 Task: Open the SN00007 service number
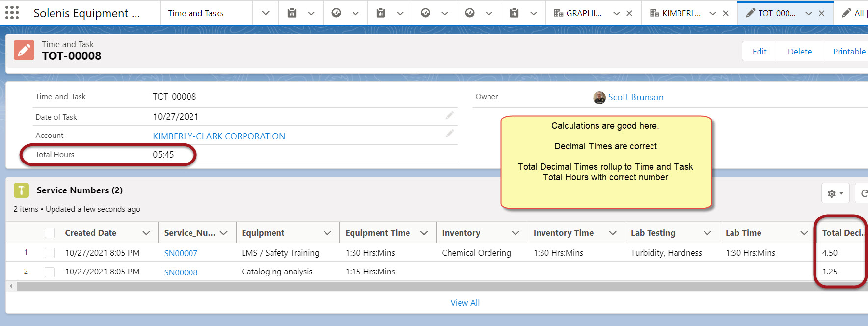click(181, 253)
